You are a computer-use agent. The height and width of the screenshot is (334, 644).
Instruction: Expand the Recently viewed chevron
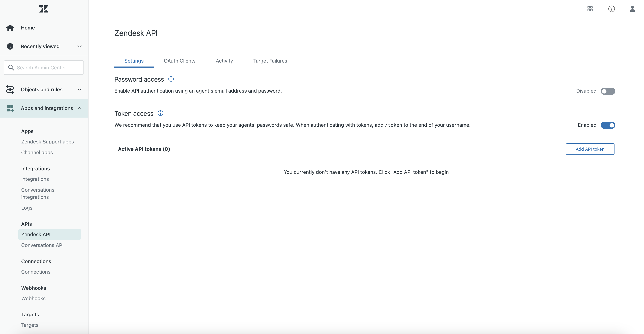(80, 46)
